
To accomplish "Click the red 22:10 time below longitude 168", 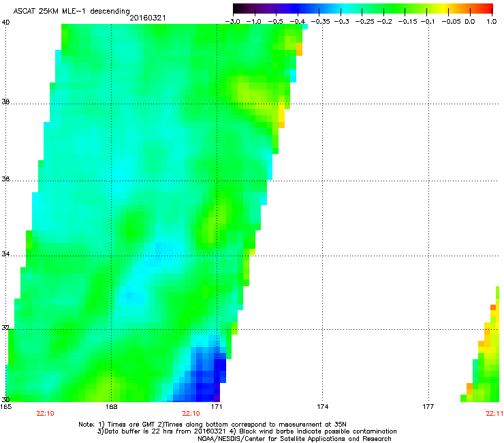I will coord(46,414).
